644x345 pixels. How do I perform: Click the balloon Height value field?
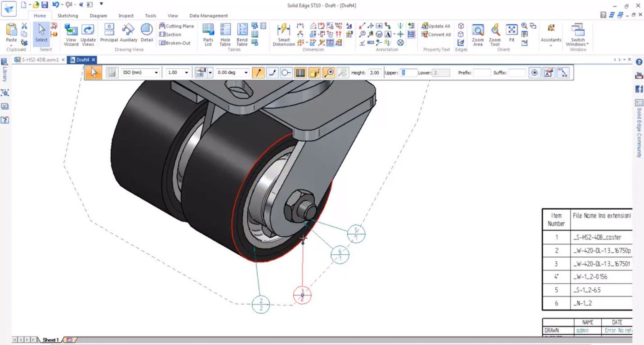[376, 72]
